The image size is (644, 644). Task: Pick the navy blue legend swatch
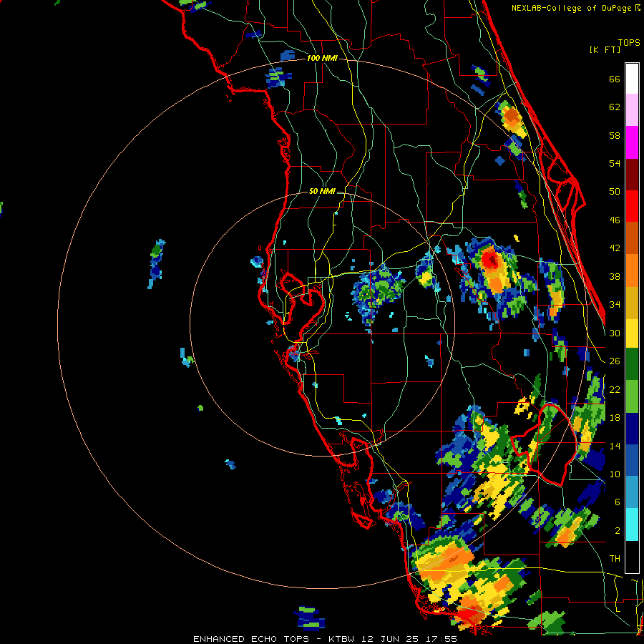tap(632, 429)
